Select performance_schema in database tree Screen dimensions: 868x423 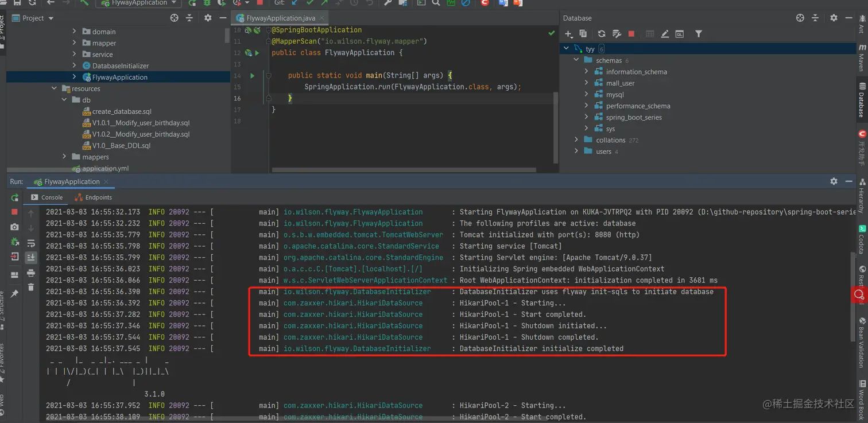(x=638, y=106)
